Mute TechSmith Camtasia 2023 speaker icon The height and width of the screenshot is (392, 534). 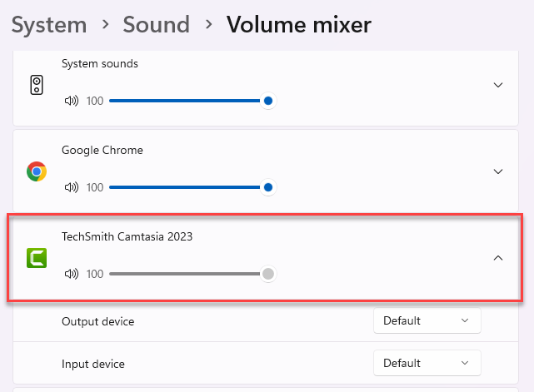[x=71, y=274]
